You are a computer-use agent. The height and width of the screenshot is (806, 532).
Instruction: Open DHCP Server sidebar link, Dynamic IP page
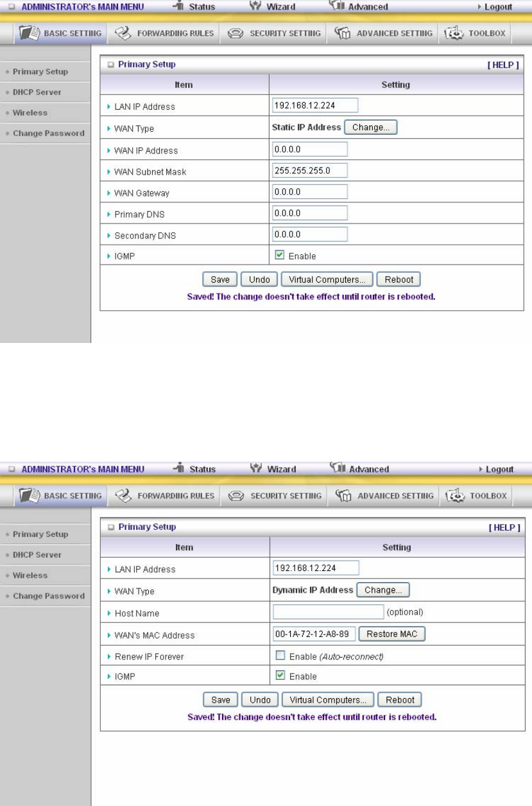pyautogui.click(x=37, y=555)
